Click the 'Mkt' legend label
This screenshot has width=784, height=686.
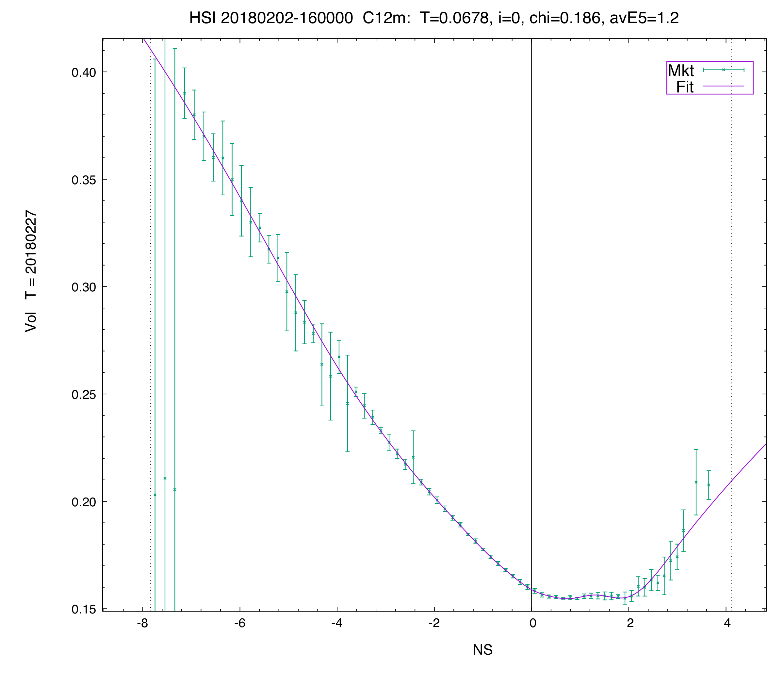(681, 71)
